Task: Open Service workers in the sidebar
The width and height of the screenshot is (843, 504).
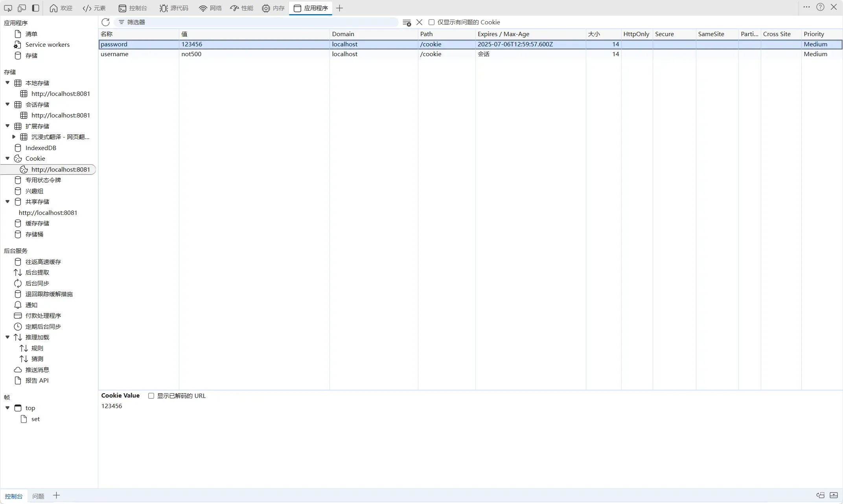Action: 48,45
